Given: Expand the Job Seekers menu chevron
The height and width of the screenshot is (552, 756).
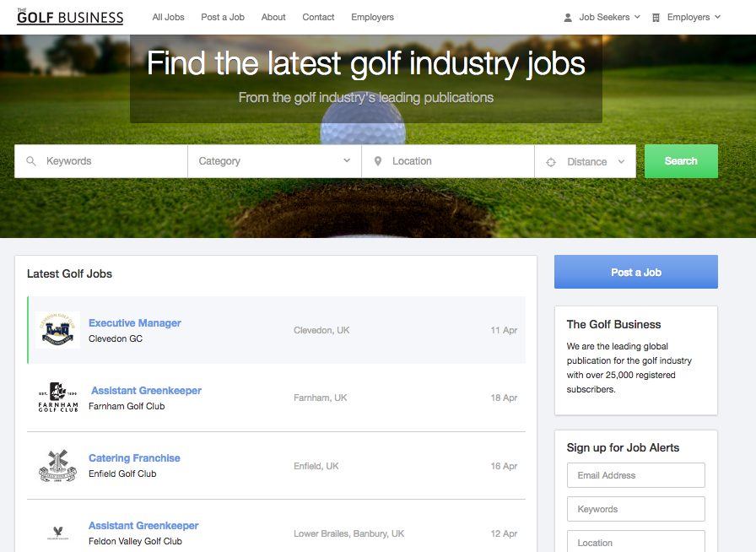Looking at the screenshot, I should pyautogui.click(x=637, y=17).
